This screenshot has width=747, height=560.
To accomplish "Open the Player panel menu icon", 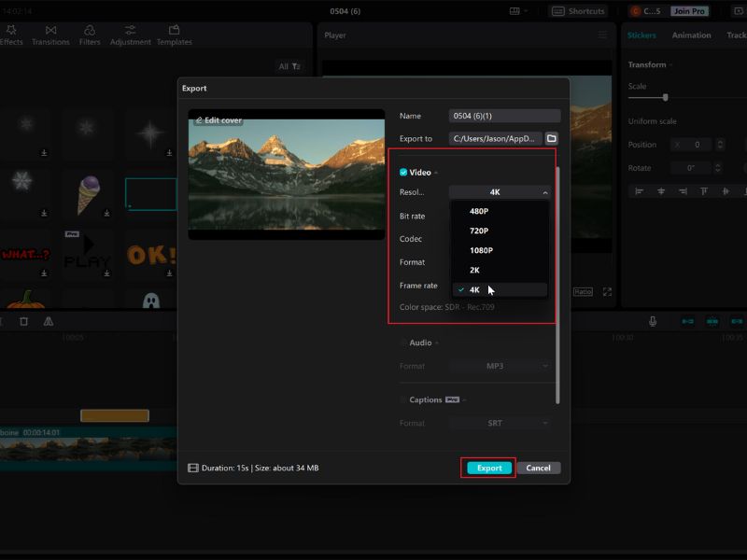I will [602, 35].
